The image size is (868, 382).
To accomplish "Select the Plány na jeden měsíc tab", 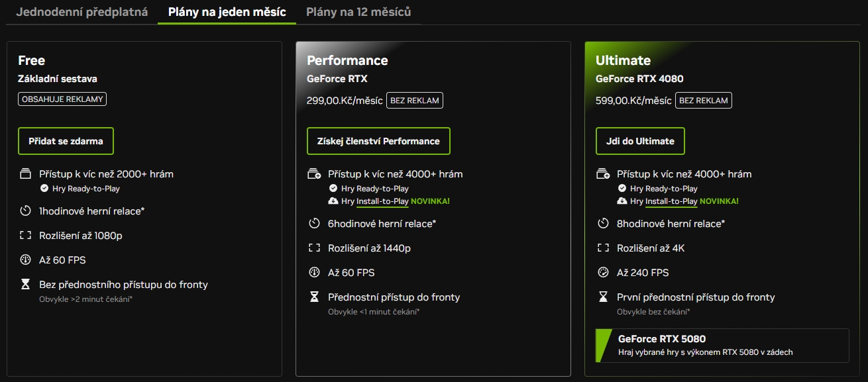I will coord(227,11).
